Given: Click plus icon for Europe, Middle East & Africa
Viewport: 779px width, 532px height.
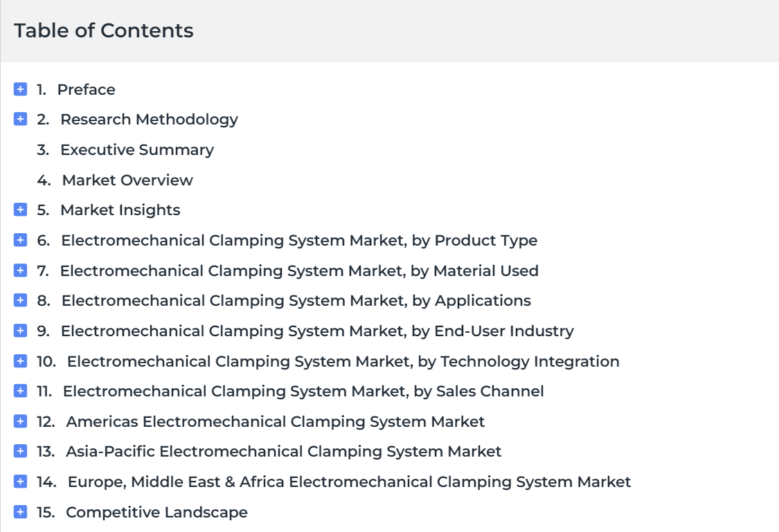Looking at the screenshot, I should coord(20,481).
